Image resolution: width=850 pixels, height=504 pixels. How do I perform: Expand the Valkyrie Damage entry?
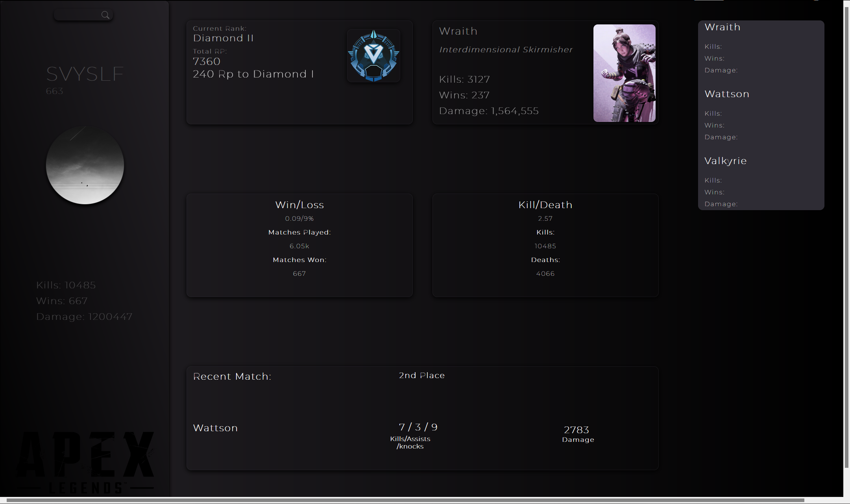click(721, 204)
